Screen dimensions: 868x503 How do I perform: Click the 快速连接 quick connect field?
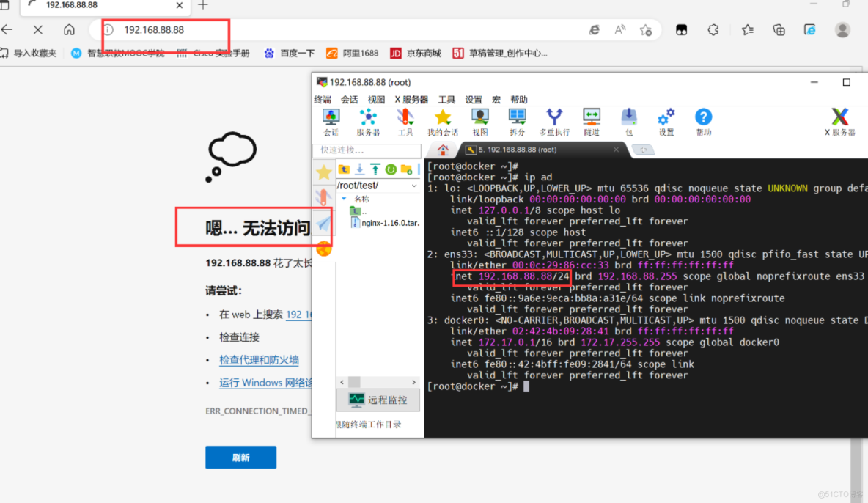pyautogui.click(x=367, y=150)
